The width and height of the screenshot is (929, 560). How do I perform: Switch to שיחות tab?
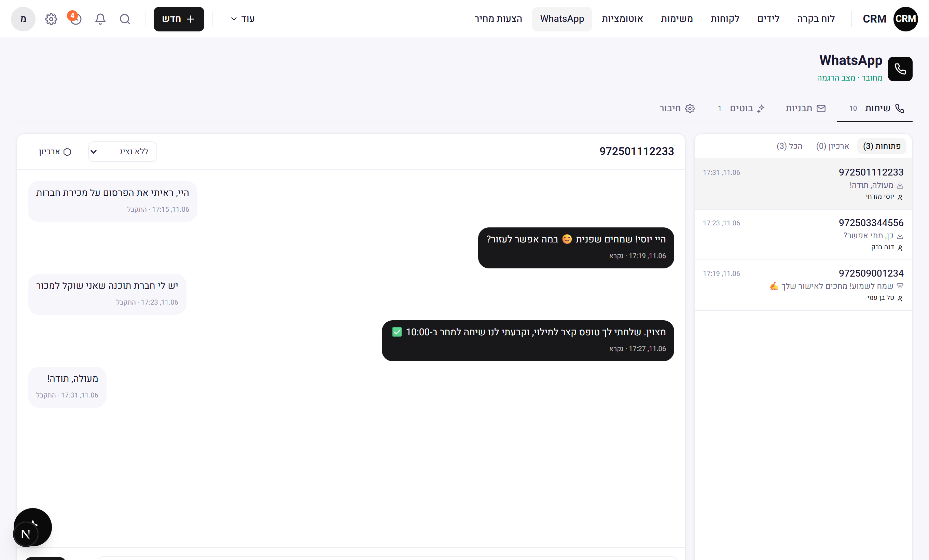(875, 109)
